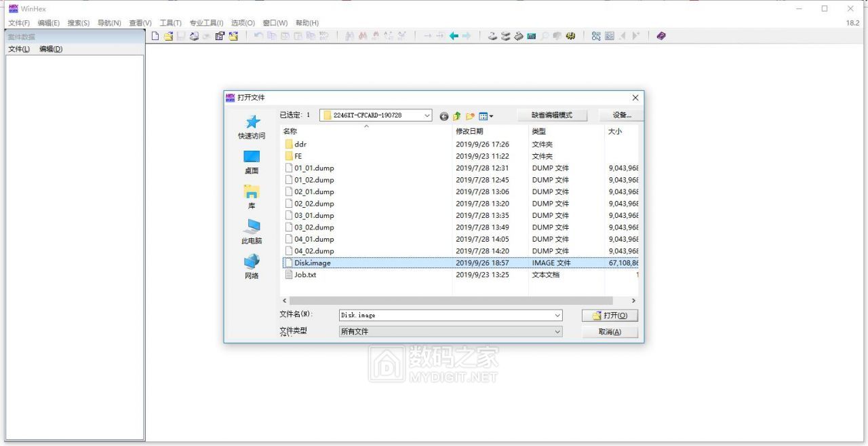Click the Open Disk toolbar icon
Viewport: 868px width, 446px height.
(x=493, y=36)
